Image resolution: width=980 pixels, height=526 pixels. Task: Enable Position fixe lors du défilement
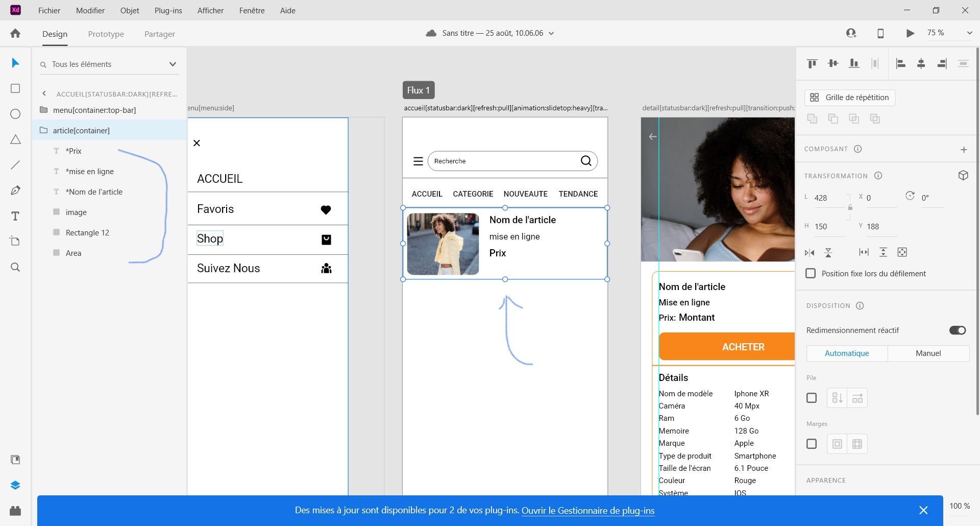coord(811,273)
